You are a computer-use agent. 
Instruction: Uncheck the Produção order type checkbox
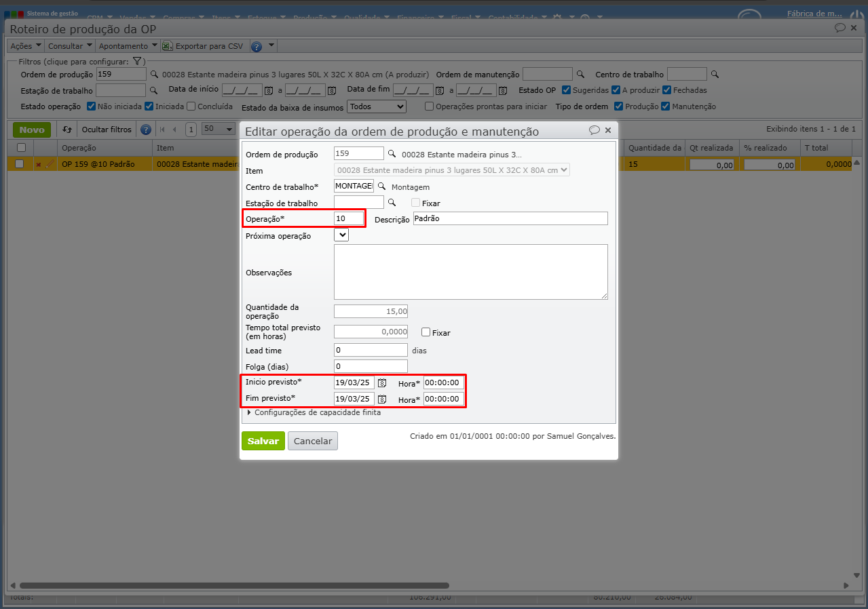(618, 106)
